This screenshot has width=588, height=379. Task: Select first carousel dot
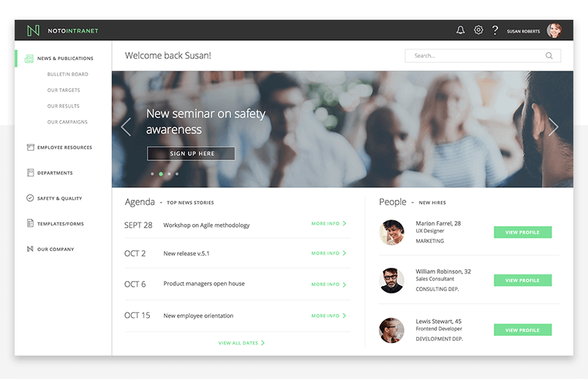(x=152, y=173)
